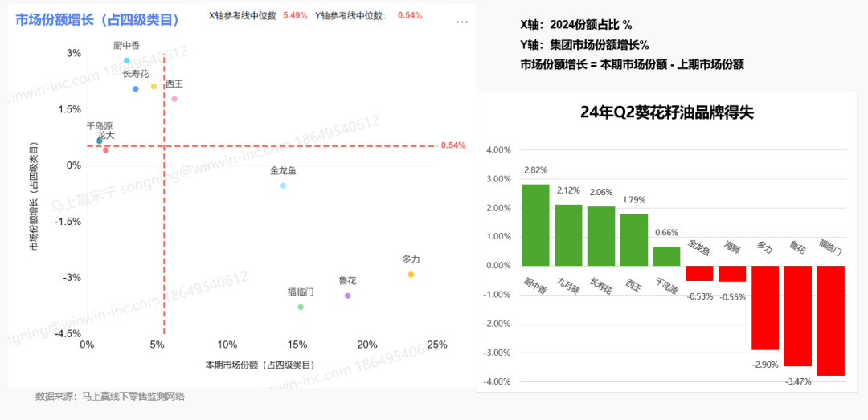Click the 西王 green bar in bar chart
The image size is (868, 420).
634,239
